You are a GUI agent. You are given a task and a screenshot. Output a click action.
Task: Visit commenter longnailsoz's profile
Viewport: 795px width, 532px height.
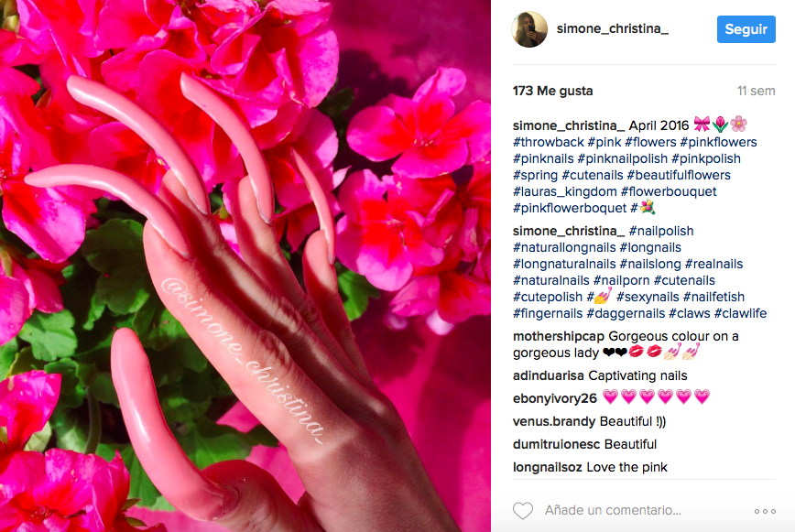pos(547,467)
